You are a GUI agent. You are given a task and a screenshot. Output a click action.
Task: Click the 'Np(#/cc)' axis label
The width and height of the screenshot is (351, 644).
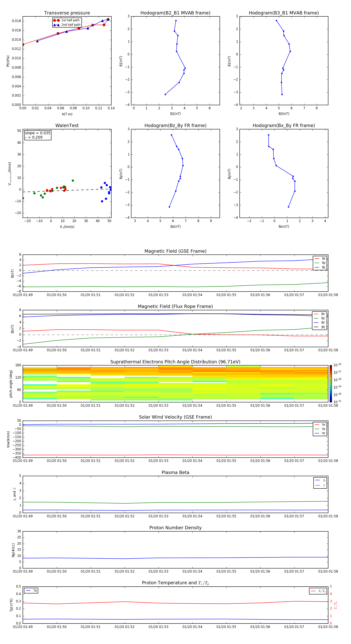[13, 550]
